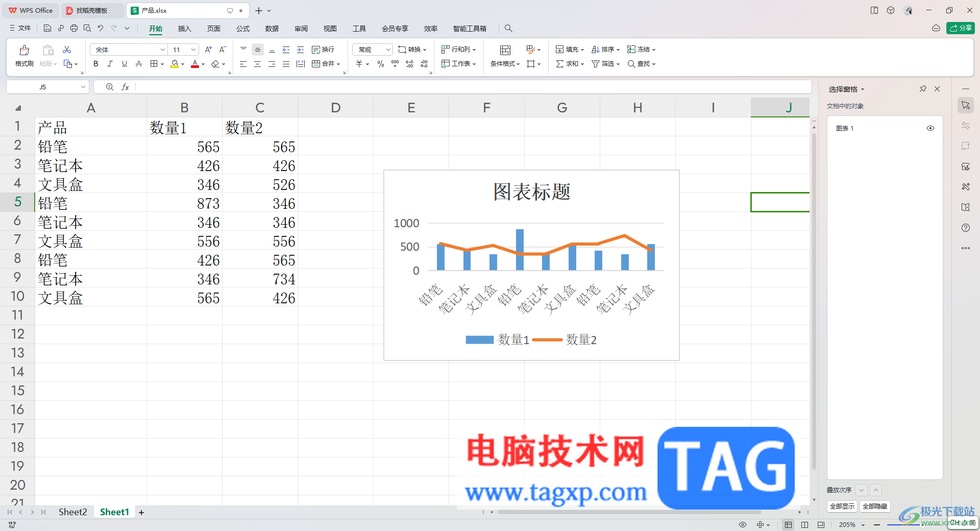Apply strikethrough formatting

pos(139,64)
